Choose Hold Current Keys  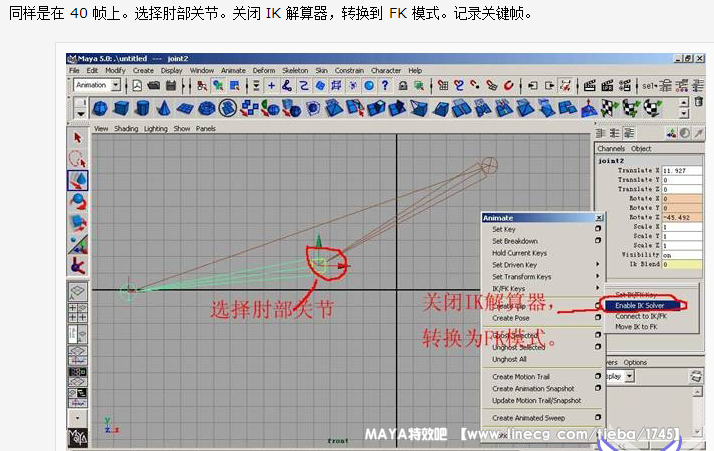click(520, 253)
